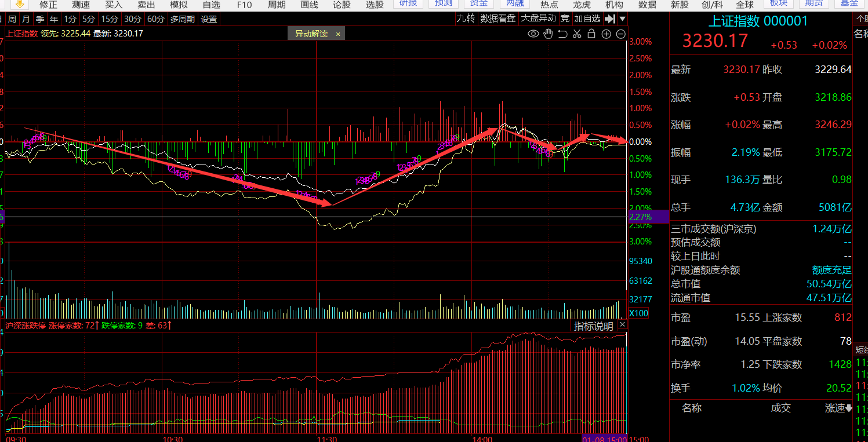The width and height of the screenshot is (868, 442).
Task: Close the 异动解读 popup tab
Action: click(338, 34)
